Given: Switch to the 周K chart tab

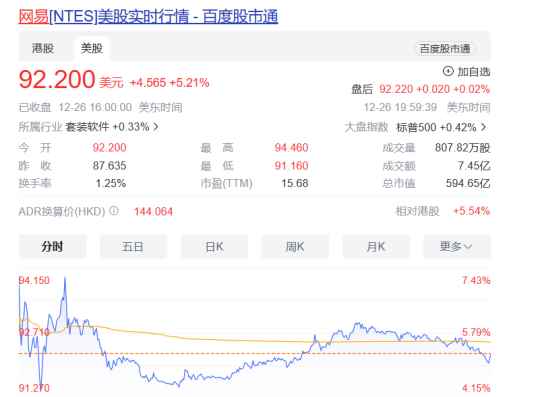Looking at the screenshot, I should point(295,247).
